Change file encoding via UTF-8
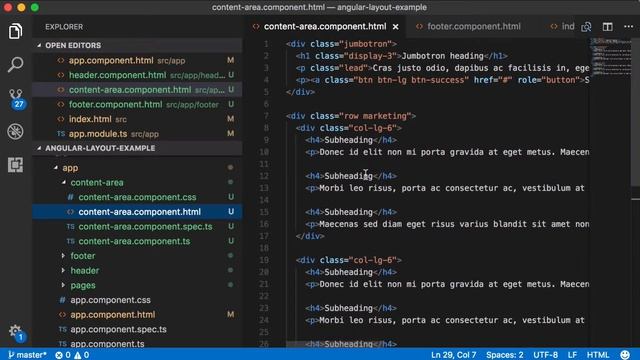This screenshot has height=360, width=640. click(x=545, y=355)
